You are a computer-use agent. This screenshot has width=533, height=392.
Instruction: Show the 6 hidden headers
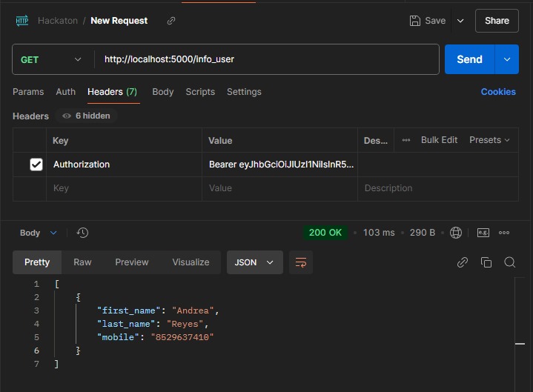[x=86, y=116]
